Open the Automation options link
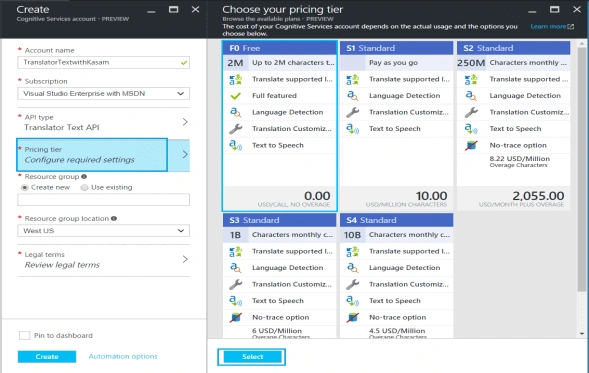589x373 pixels. point(123,356)
